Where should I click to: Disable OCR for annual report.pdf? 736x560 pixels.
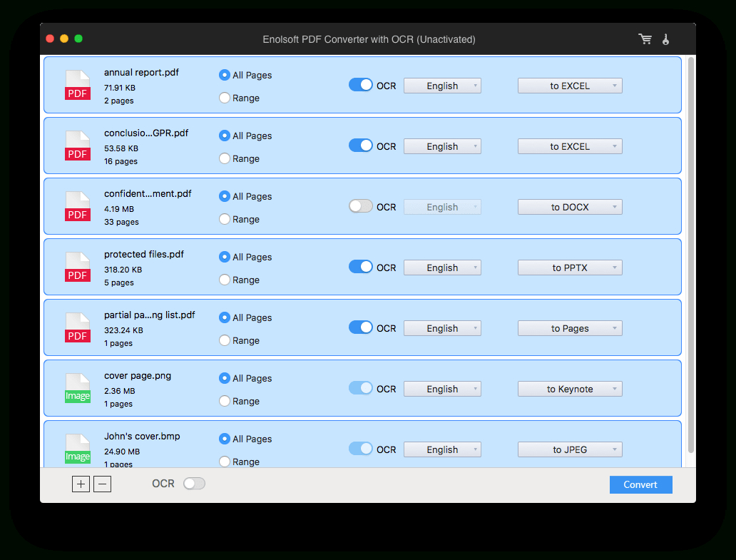click(x=360, y=84)
